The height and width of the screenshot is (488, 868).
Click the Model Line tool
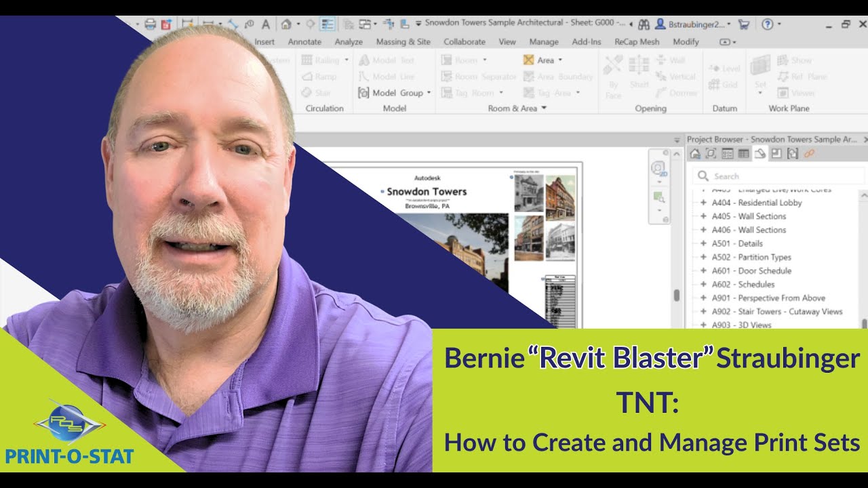point(387,77)
